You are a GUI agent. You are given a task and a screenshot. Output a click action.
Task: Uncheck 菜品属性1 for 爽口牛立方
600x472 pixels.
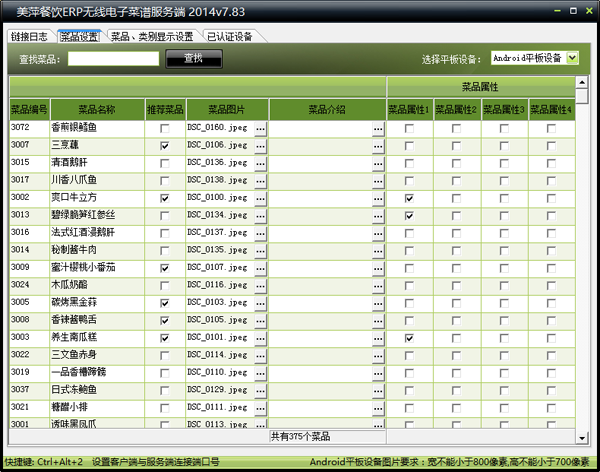[409, 198]
